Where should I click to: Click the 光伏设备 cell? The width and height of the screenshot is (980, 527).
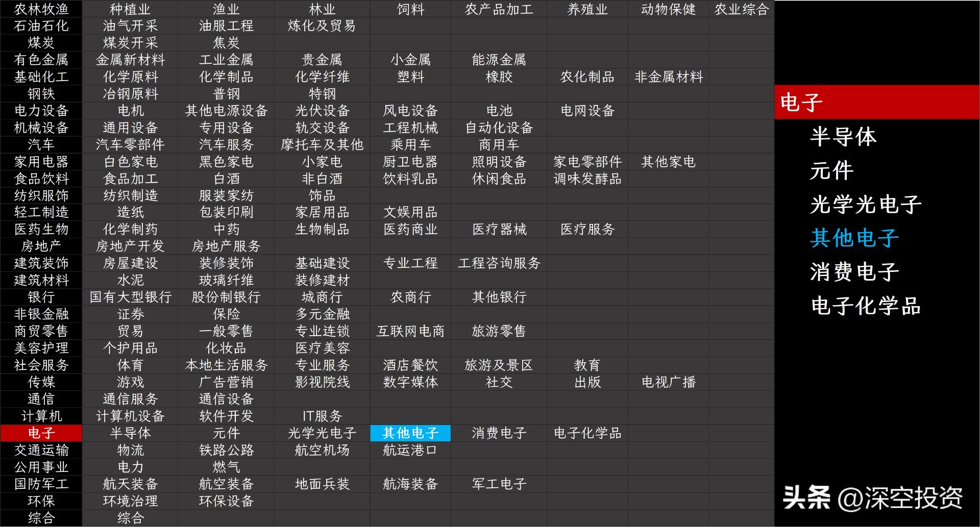(322, 111)
